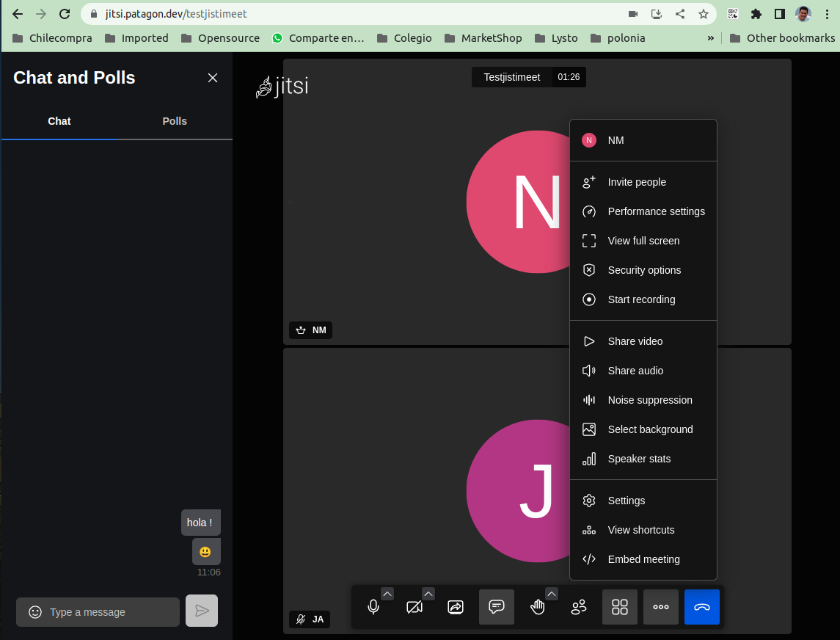
Task: Expand audio settings arrow above microphone
Action: tap(387, 594)
